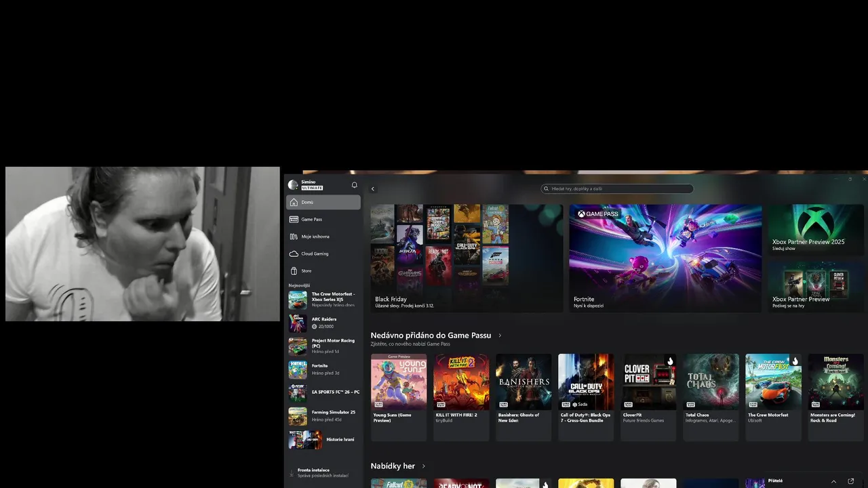Viewport: 868px width, 488px height.
Task: Click the flame icon on CloverPit card
Action: pyautogui.click(x=670, y=361)
